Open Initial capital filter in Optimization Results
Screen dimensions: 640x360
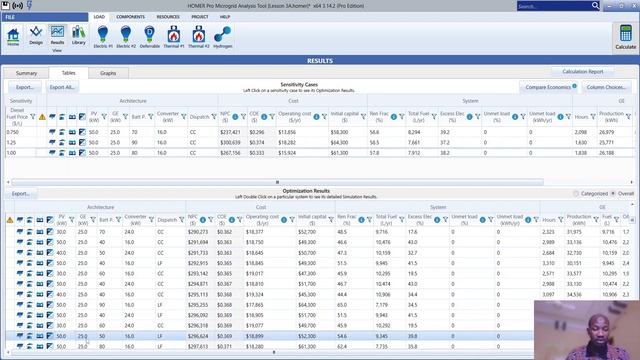pyautogui.click(x=331, y=220)
